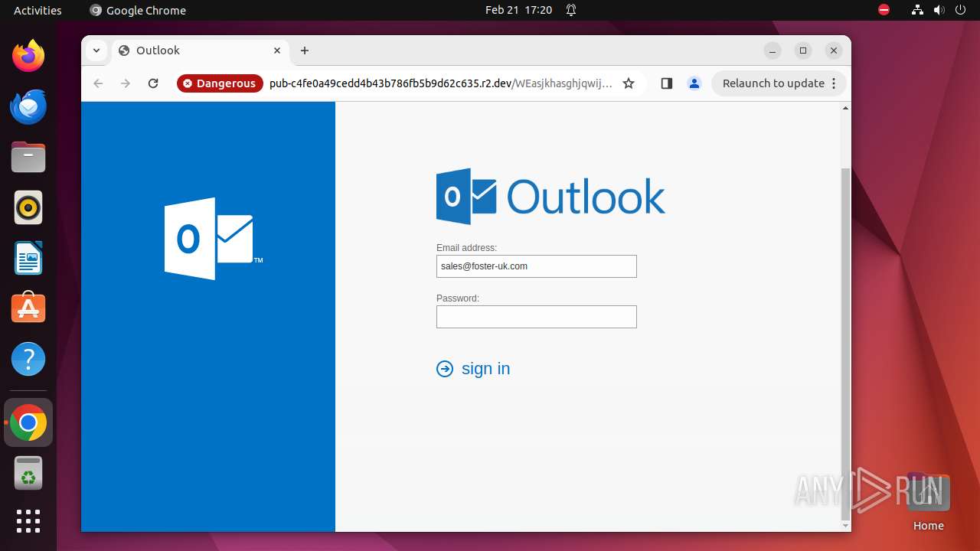Click the white Outlook logo on the blue panel
The width and height of the screenshot is (980, 551).
tap(214, 239)
